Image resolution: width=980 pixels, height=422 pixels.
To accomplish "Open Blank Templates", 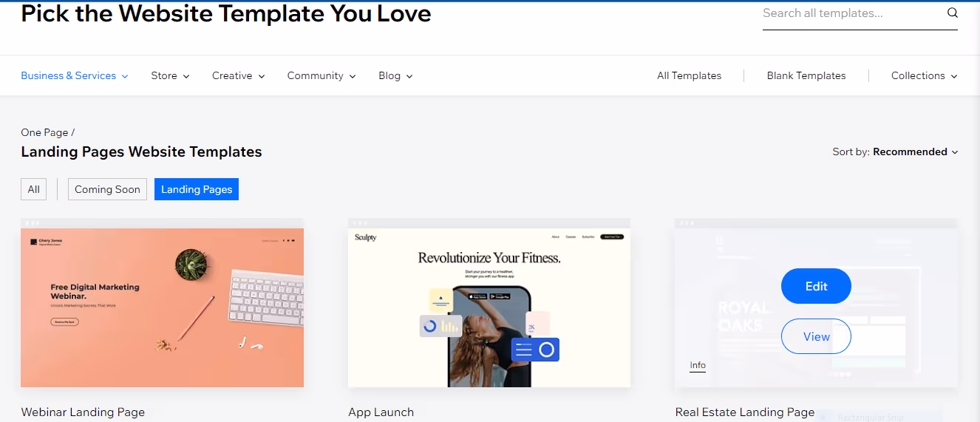I will point(806,75).
